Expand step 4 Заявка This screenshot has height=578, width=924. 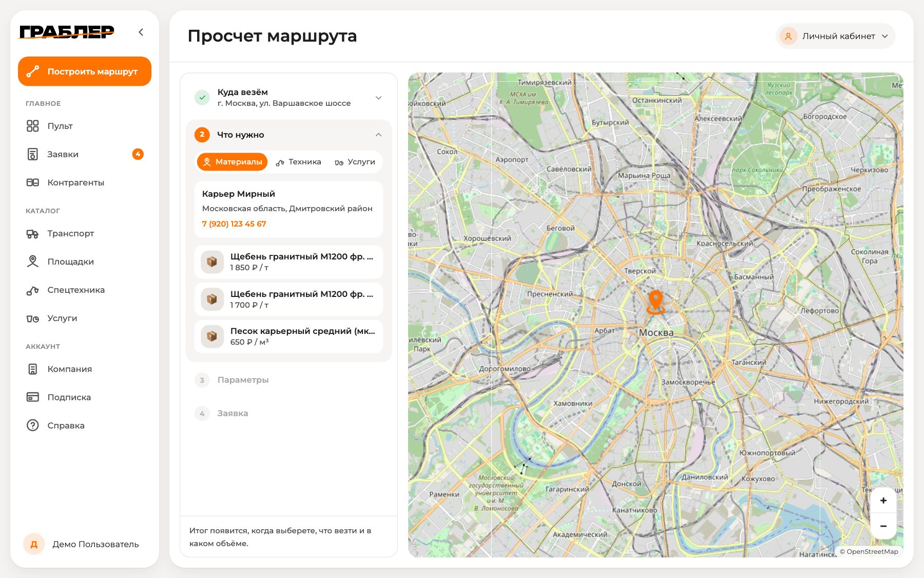(x=288, y=414)
